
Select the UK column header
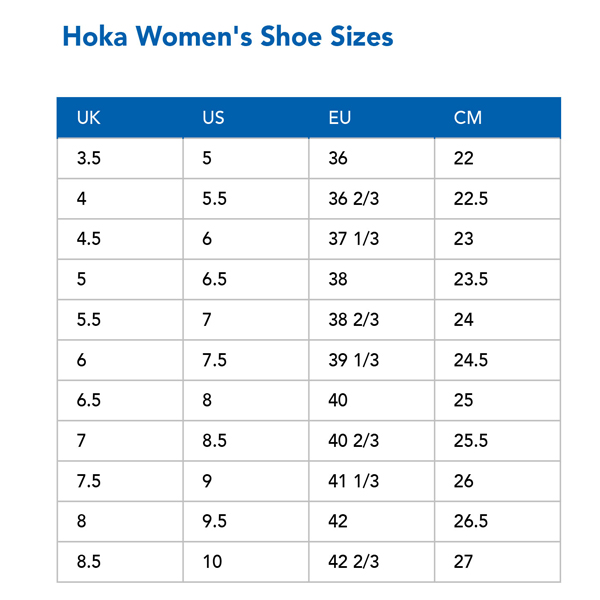[x=120, y=117]
